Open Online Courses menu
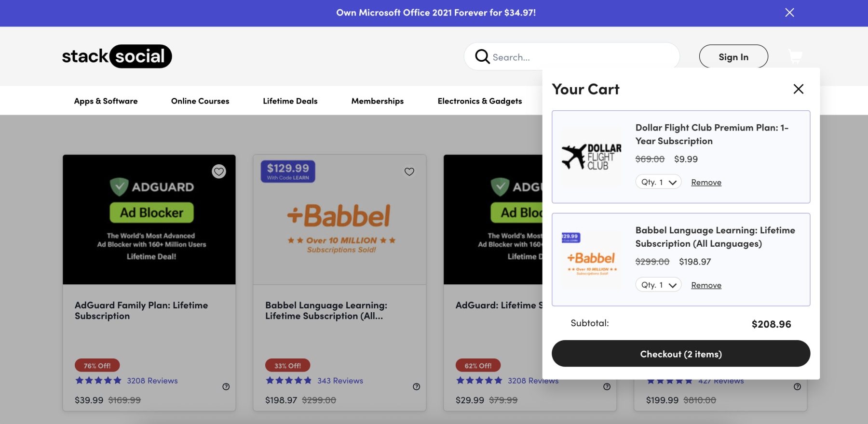Screen dimensions: 868x424 coord(200,101)
